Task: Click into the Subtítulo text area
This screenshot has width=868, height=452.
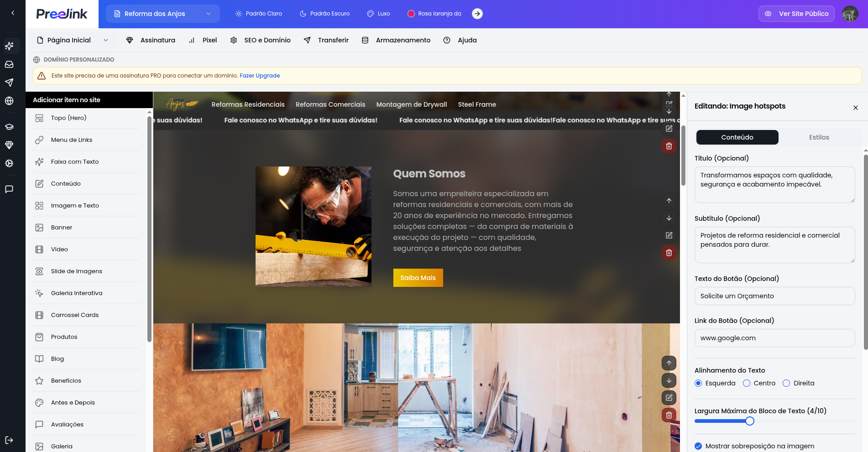Action: pyautogui.click(x=775, y=245)
